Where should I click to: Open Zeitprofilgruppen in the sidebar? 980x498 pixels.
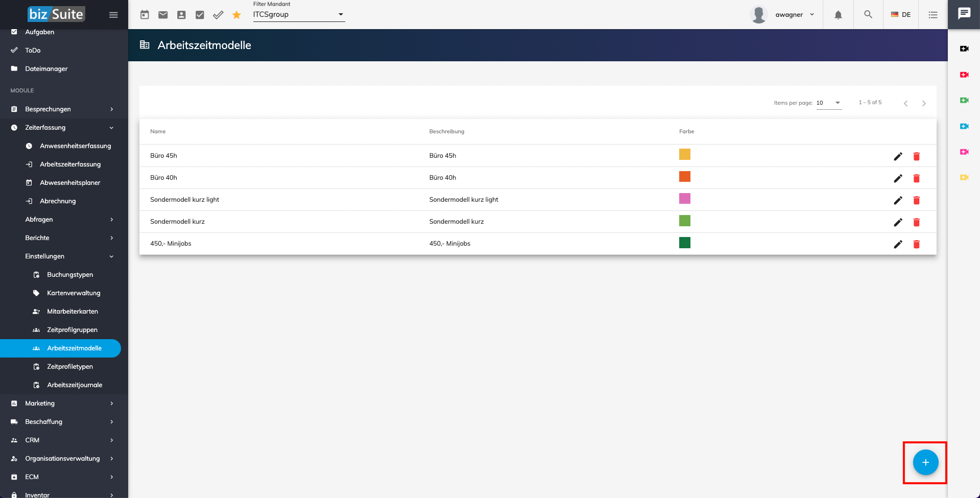(72, 330)
